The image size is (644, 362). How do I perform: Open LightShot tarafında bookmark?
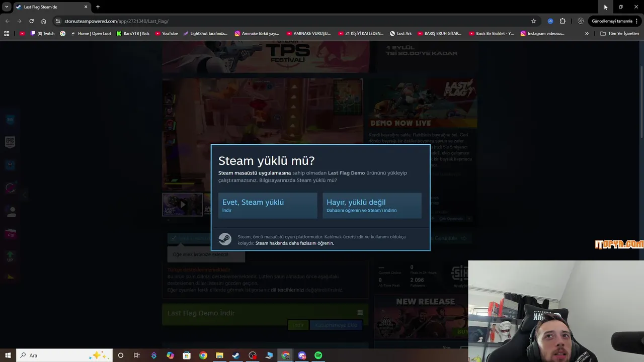tap(205, 34)
